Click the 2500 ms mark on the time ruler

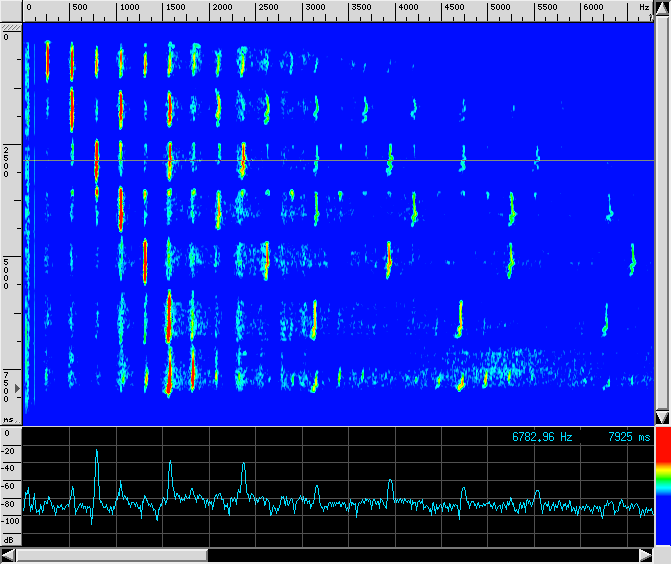click(x=8, y=161)
